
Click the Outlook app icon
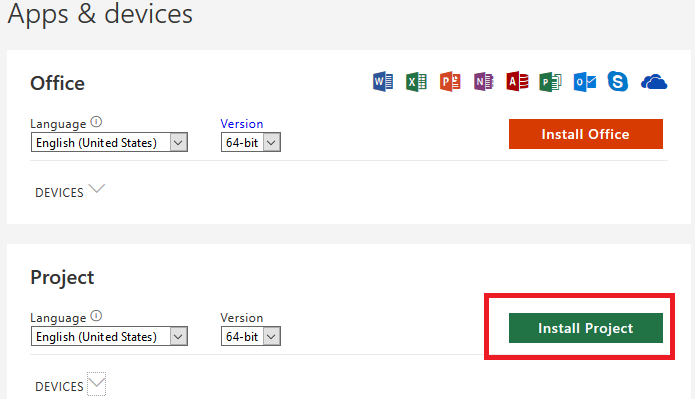585,82
